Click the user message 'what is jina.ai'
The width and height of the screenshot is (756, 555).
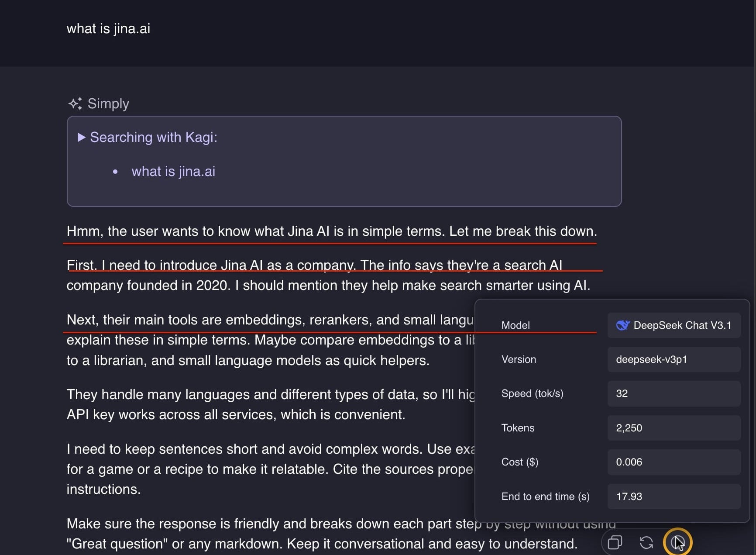[108, 28]
